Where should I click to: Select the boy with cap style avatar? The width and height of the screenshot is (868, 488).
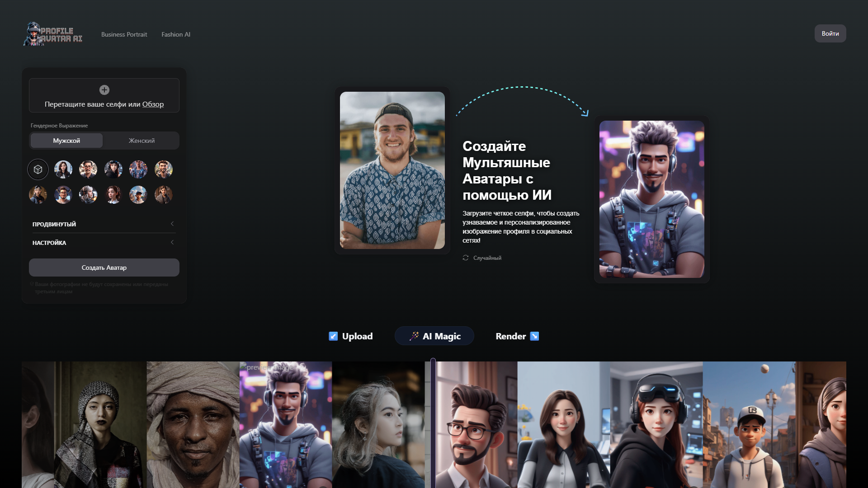(138, 195)
